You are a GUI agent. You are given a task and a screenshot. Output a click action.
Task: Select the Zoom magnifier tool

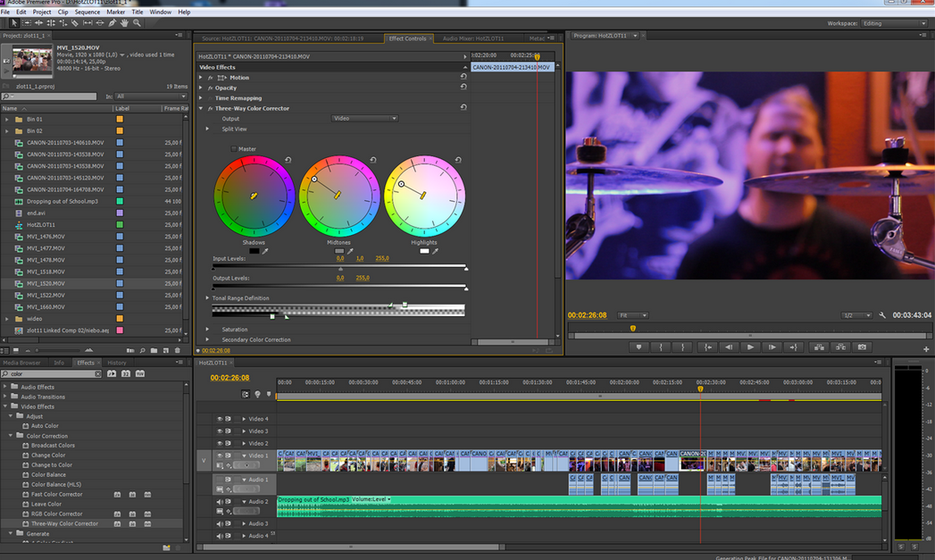coord(137,22)
